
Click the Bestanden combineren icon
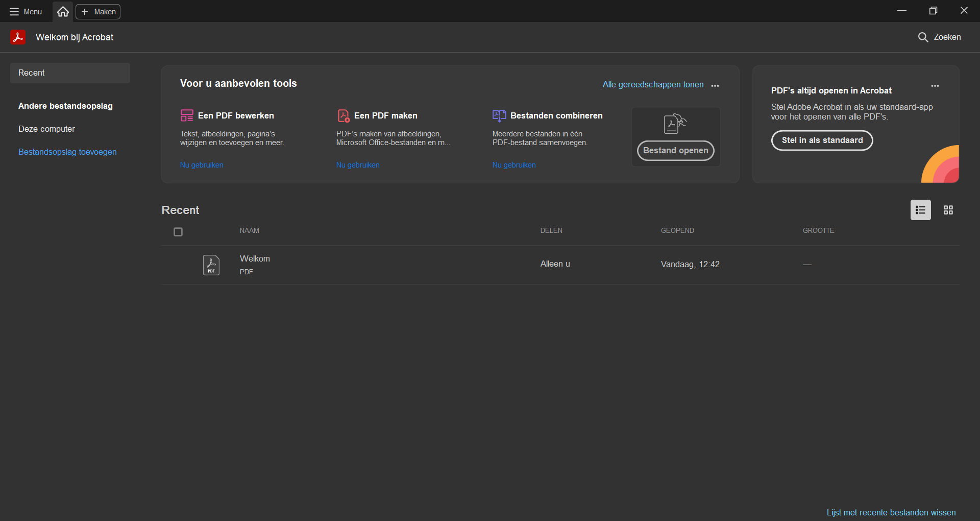coord(499,115)
